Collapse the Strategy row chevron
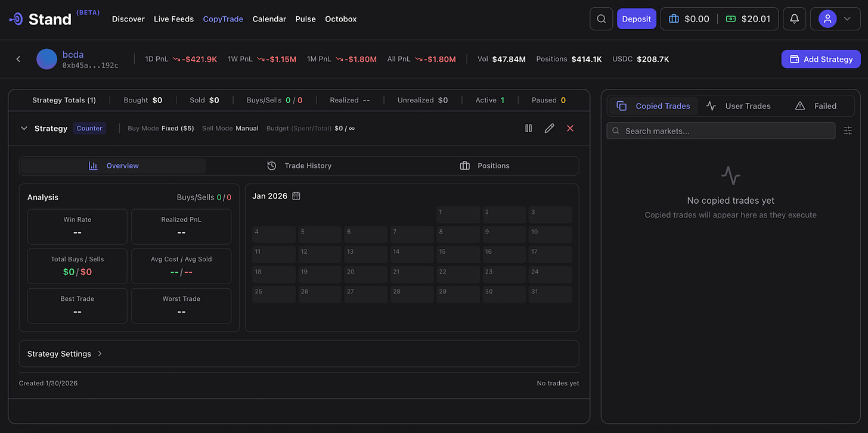The height and width of the screenshot is (433, 868). [24, 128]
